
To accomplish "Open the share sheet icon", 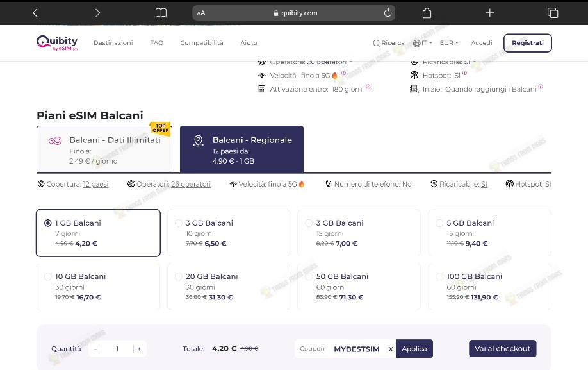I will (x=427, y=13).
